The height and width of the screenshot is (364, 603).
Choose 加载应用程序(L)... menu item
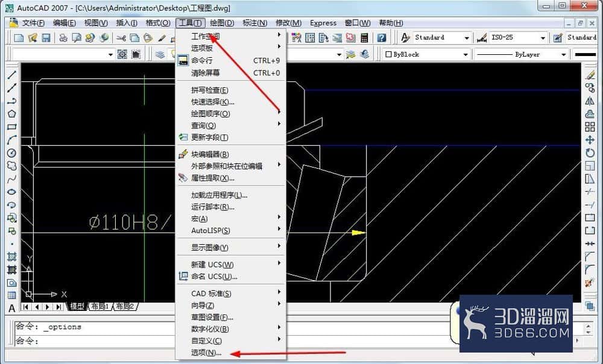point(231,195)
